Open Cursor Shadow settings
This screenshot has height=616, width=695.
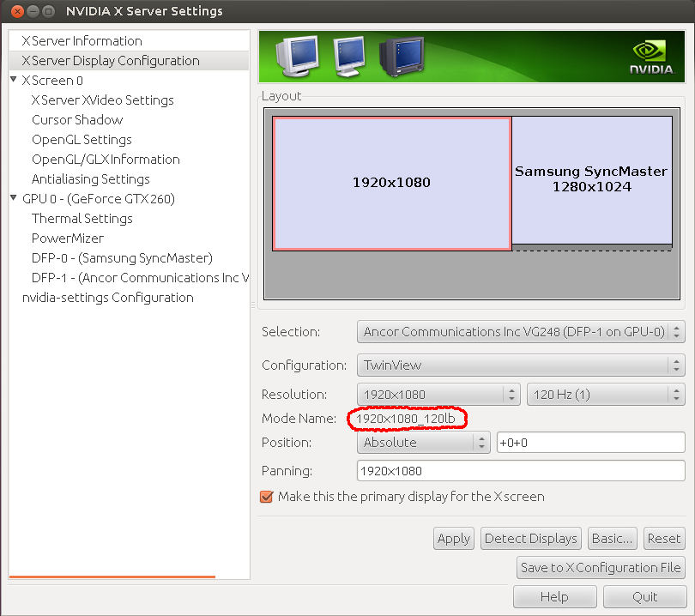pos(77,120)
